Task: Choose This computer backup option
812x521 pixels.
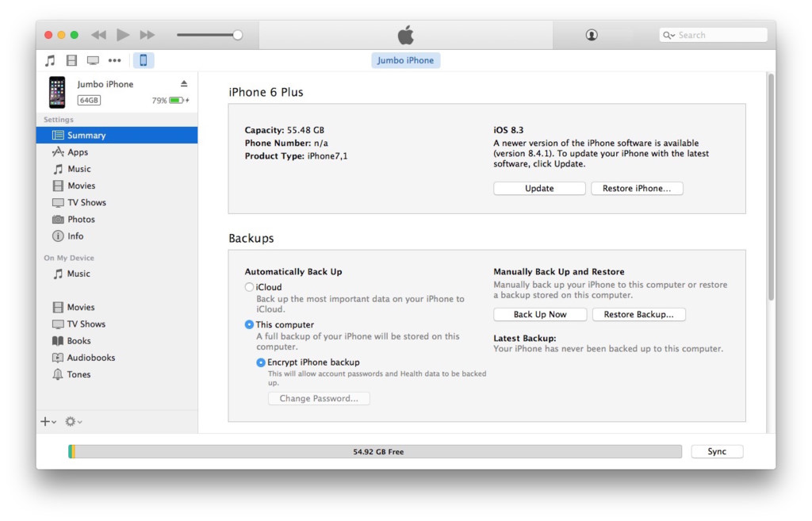Action: point(250,324)
